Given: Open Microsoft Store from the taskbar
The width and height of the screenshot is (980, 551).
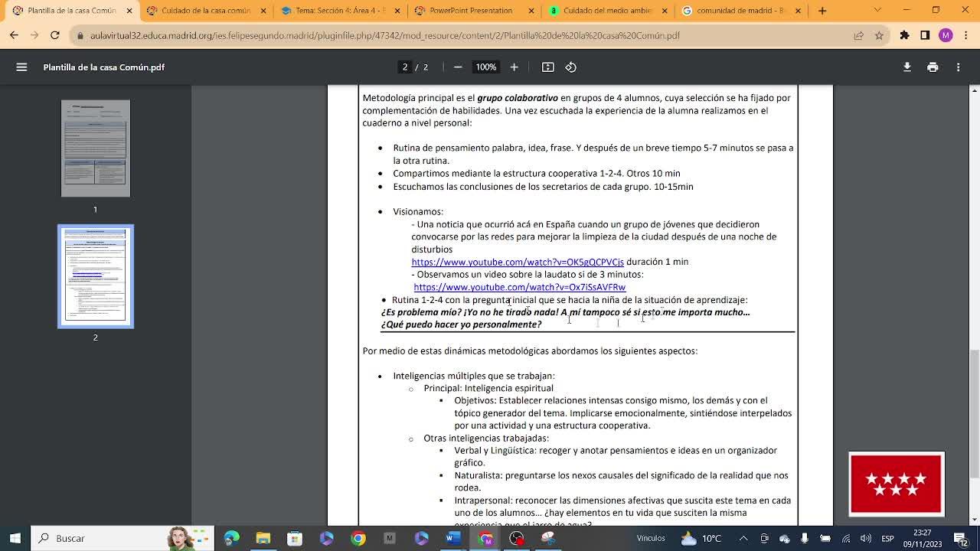Looking at the screenshot, I should coord(295,538).
